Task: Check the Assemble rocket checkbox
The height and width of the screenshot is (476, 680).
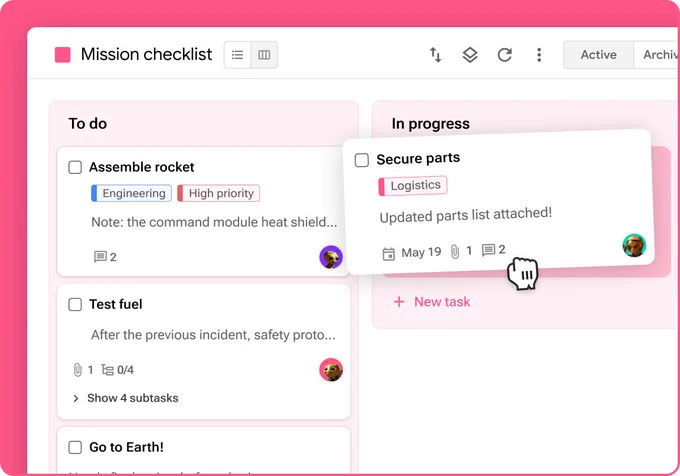Action: point(75,167)
